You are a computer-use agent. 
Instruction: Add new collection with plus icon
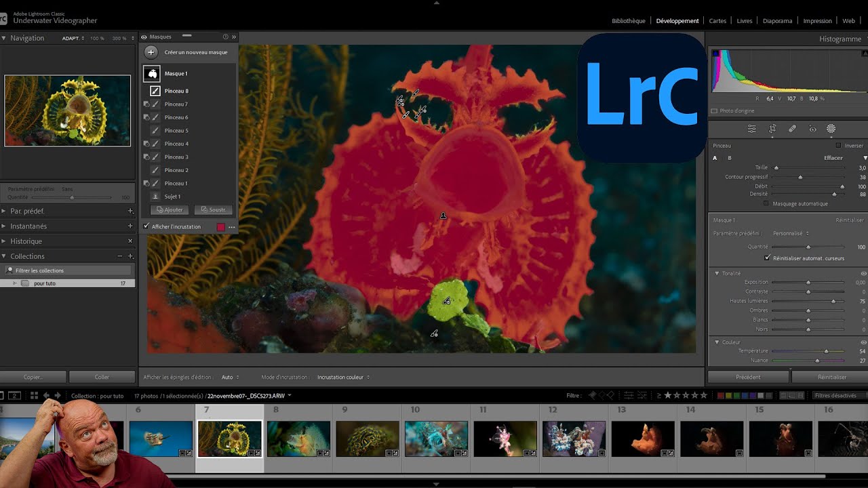pos(130,256)
